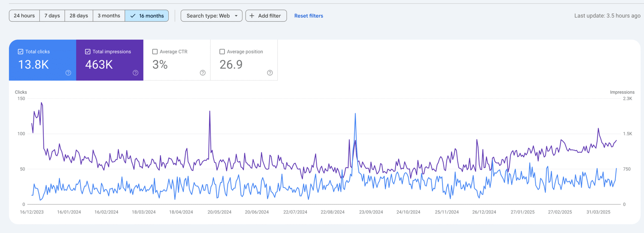Select the 24 hours date range
Screen dimensions: 644x233
tap(24, 16)
